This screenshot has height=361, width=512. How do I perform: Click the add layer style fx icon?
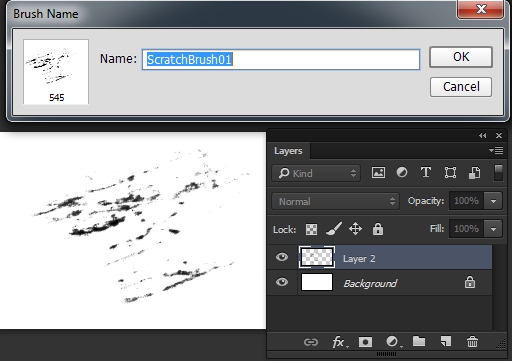click(x=340, y=342)
